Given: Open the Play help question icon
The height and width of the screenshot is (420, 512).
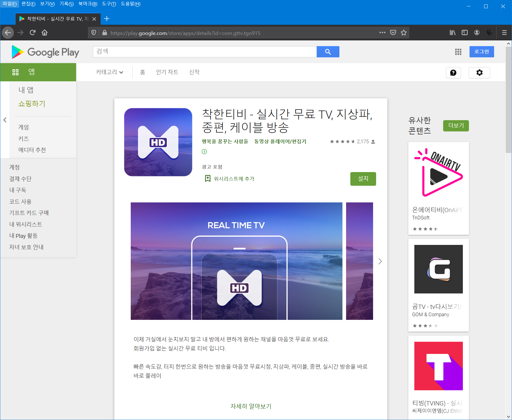Looking at the screenshot, I should pos(453,73).
